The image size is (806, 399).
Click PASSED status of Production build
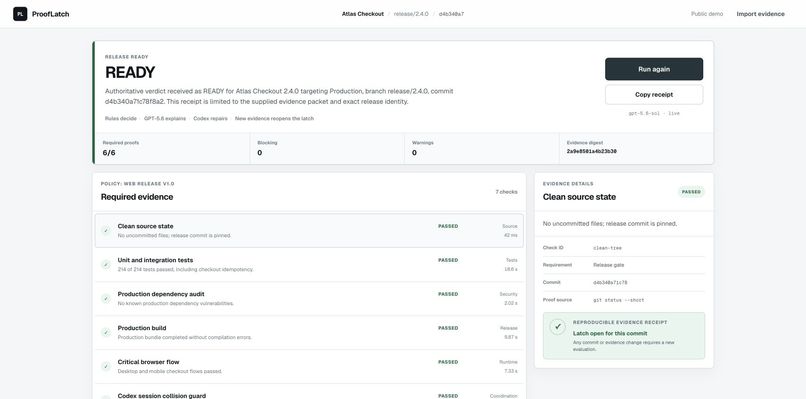click(x=448, y=328)
